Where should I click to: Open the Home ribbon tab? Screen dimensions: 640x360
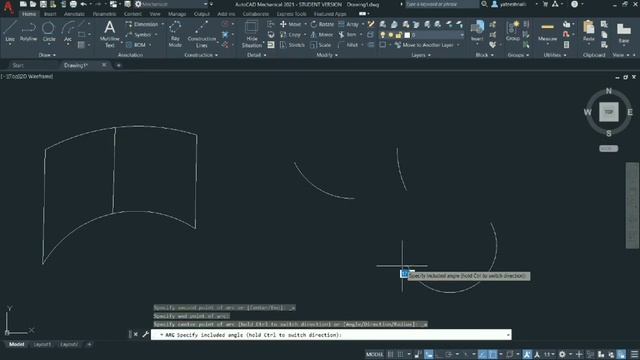pos(29,14)
